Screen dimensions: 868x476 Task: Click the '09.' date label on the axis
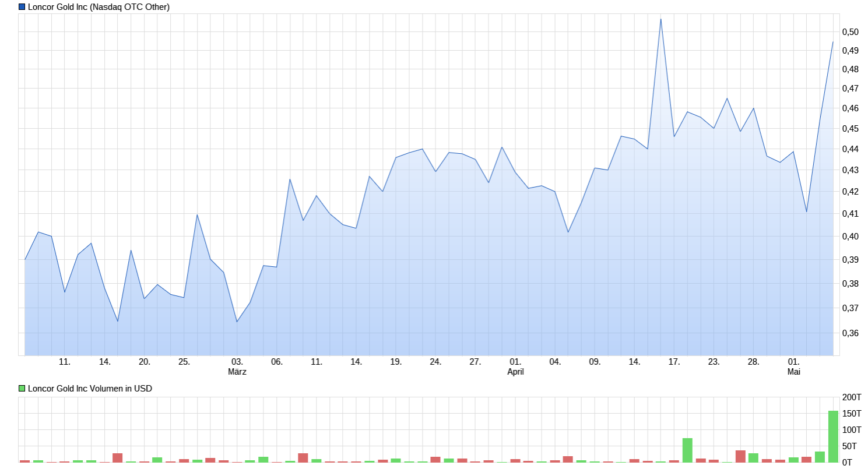click(595, 362)
